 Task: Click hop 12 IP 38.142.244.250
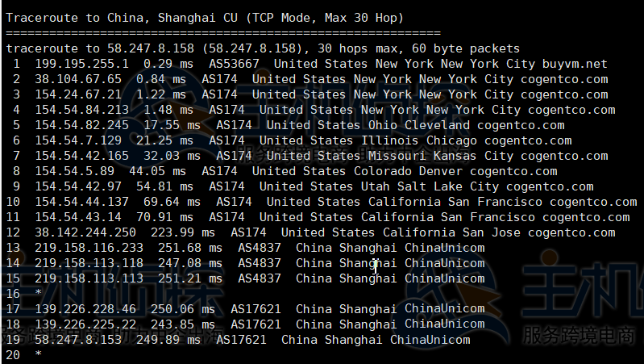point(85,232)
